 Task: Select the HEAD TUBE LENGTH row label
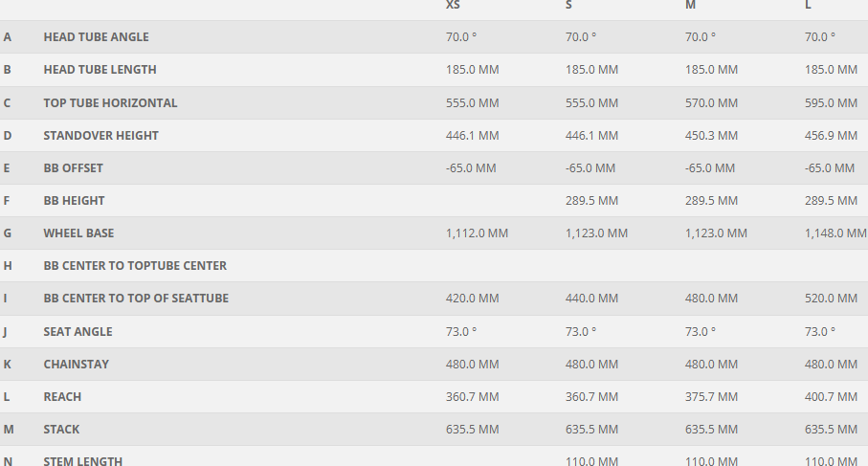[100, 70]
